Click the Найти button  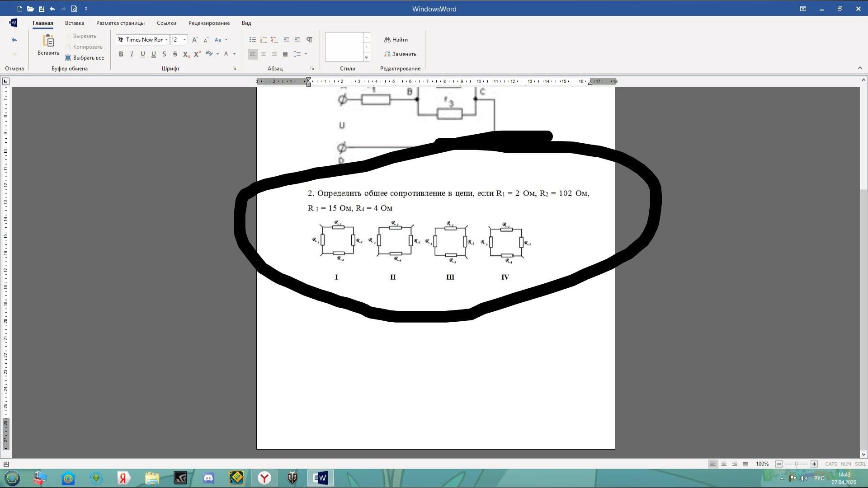pos(396,40)
